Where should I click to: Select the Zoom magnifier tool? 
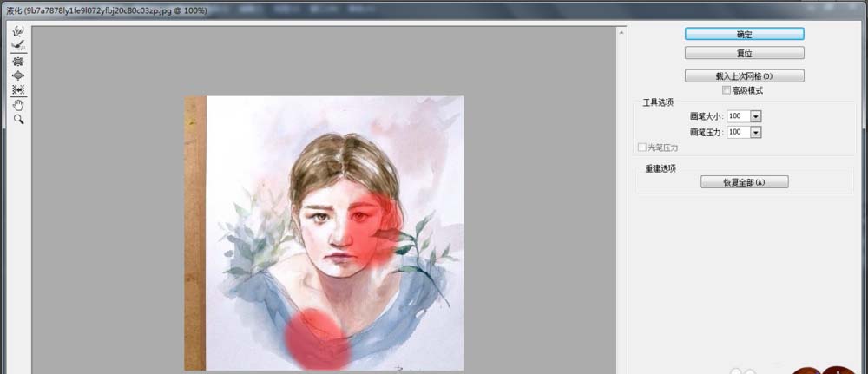click(x=18, y=119)
